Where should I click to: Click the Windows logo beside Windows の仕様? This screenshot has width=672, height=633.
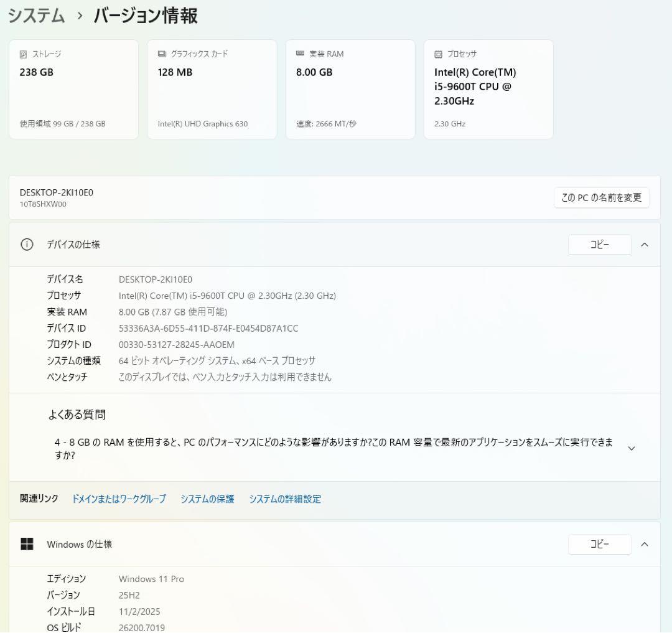[27, 544]
